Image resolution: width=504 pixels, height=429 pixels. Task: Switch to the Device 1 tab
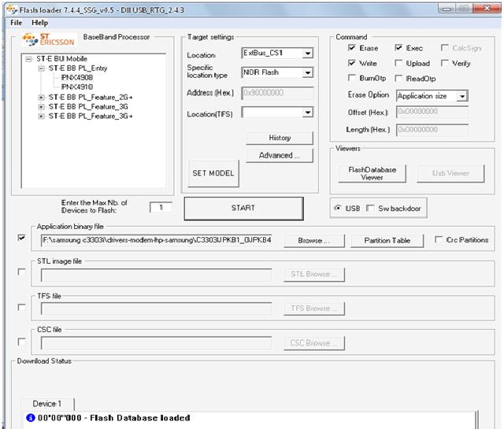[x=47, y=404]
